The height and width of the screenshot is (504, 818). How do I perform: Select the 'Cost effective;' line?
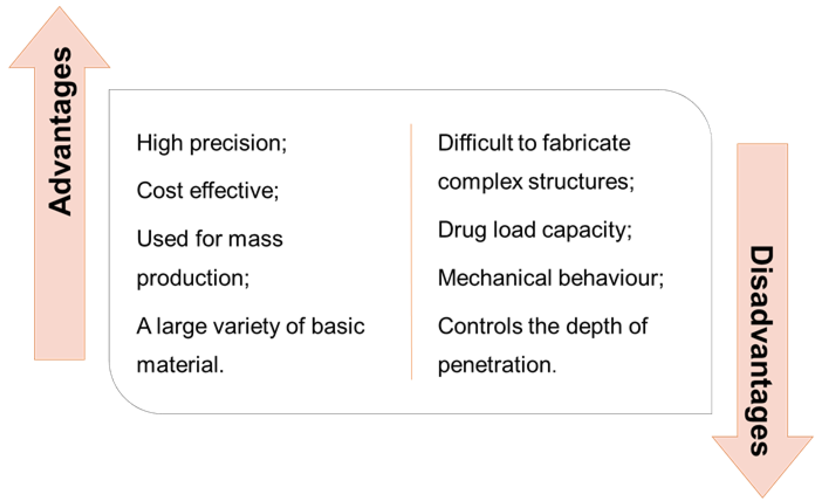pyautogui.click(x=208, y=191)
